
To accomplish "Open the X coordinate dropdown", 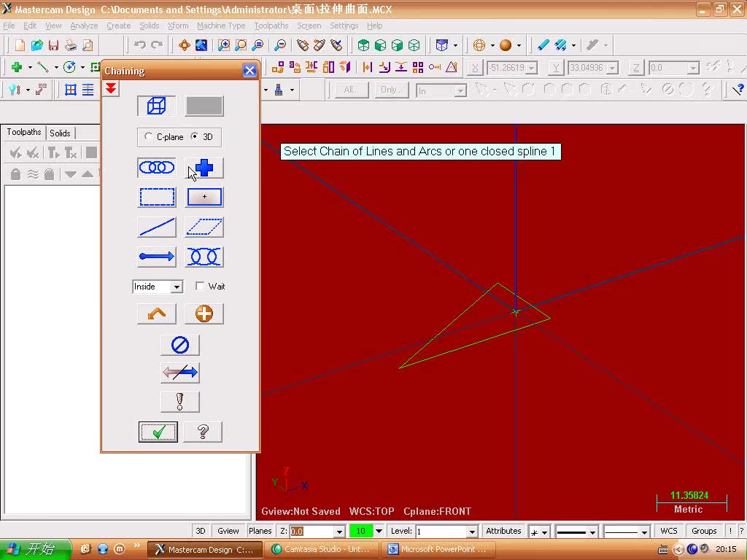I will 532,68.
